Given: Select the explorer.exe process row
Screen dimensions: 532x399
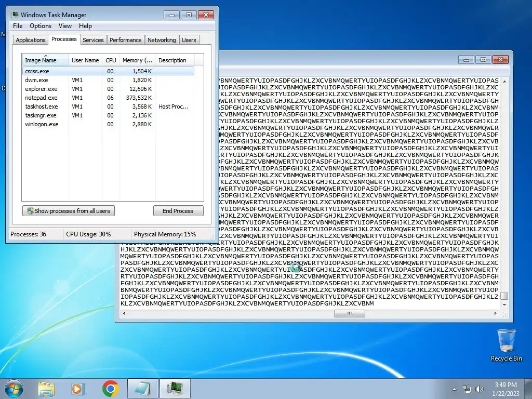Looking at the screenshot, I should [108, 89].
